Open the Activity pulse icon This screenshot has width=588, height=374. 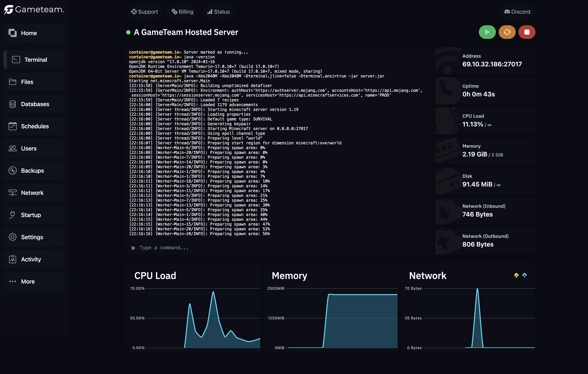(13, 260)
